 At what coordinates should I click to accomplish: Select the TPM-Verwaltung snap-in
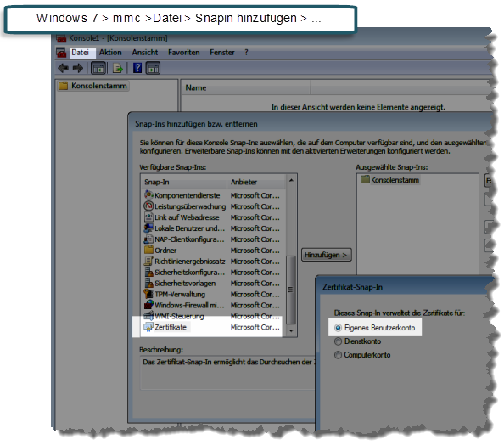click(x=212, y=294)
